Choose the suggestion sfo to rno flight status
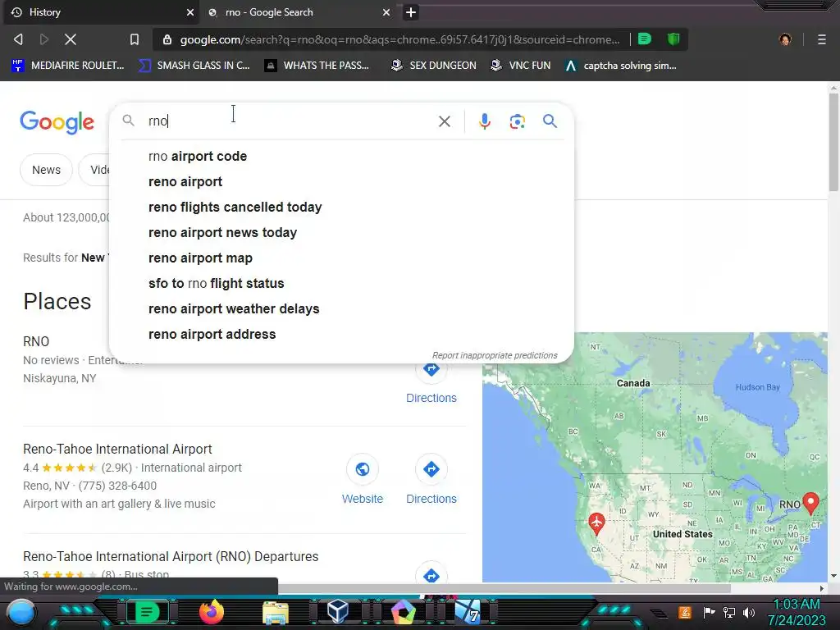840x630 pixels. coord(341,283)
